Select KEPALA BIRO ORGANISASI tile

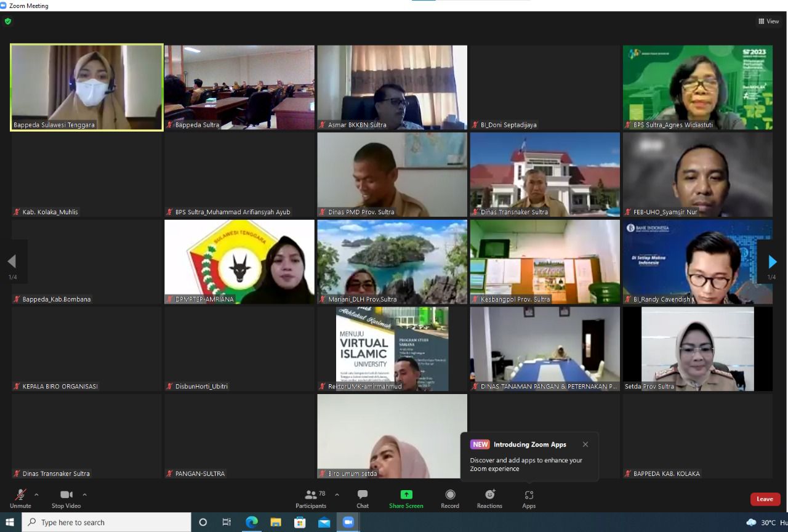(x=87, y=349)
